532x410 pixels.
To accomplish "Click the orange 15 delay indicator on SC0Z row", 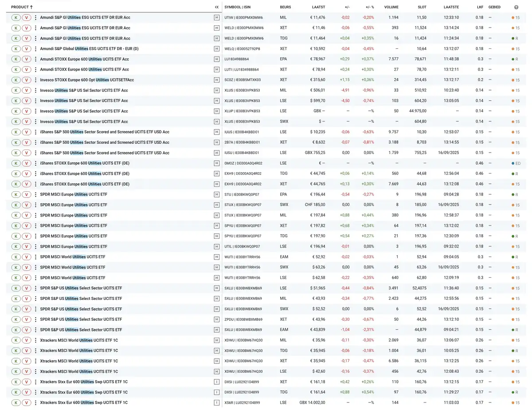I will [515, 80].
